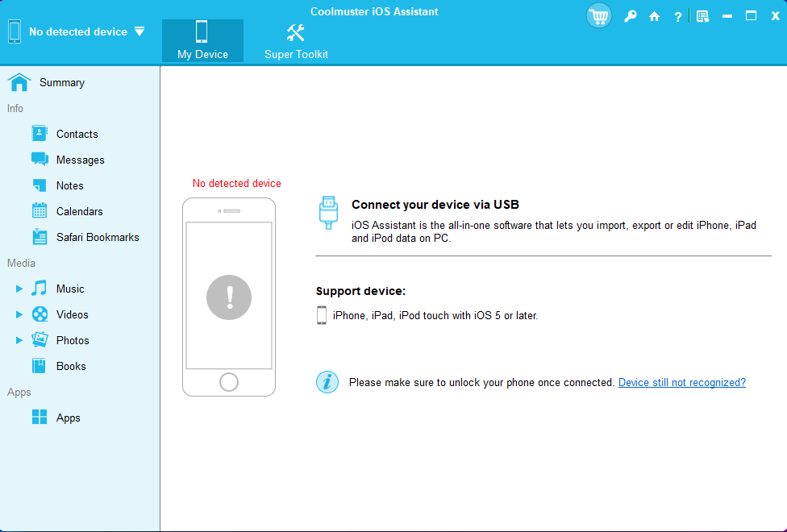The image size is (787, 532).
Task: Click the Connect your device via USB heading
Action: (x=435, y=205)
